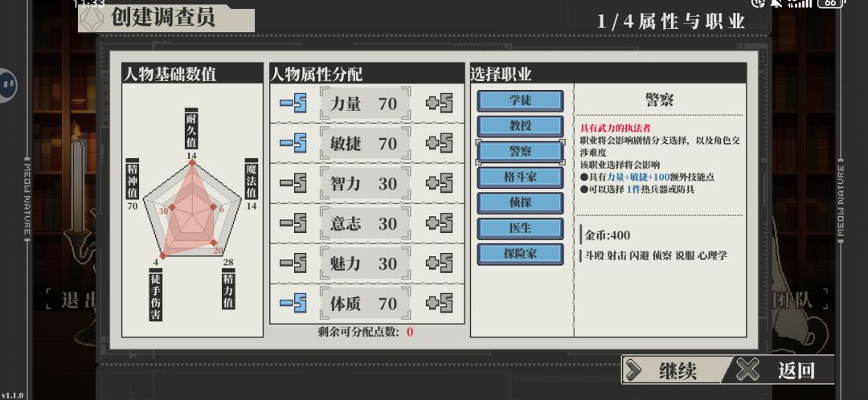Click the 魔法值 label on radar chart
This screenshot has height=400, width=868.
[x=252, y=179]
